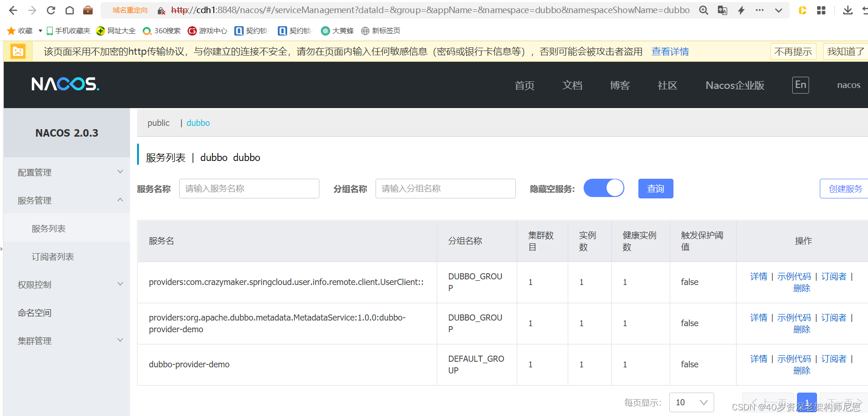Focus the 服务名称 input field
This screenshot has height=416, width=868.
pos(249,189)
